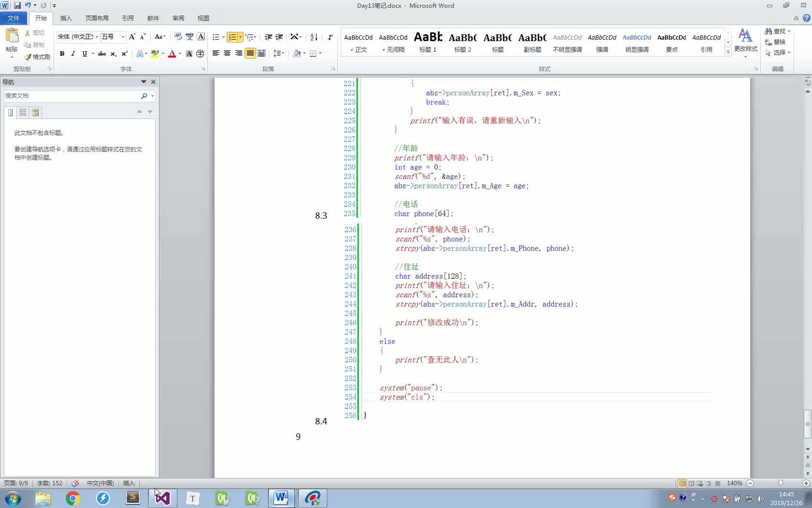
Task: Expand the line spacing dropdown
Action: tap(279, 53)
